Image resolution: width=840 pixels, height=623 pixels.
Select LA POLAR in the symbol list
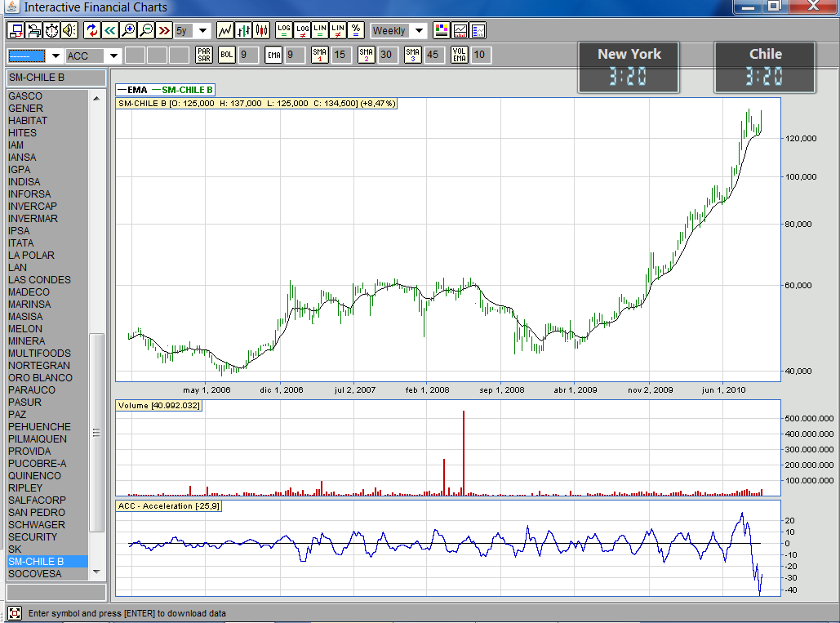pos(31,256)
